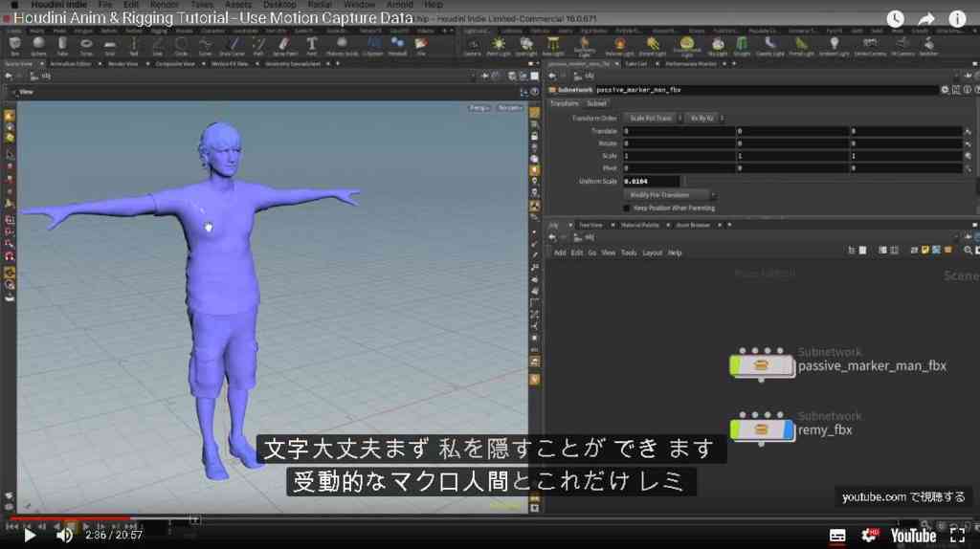This screenshot has width=980, height=549.
Task: Open the Scale Rot Trans dropdown
Action: coord(652,118)
